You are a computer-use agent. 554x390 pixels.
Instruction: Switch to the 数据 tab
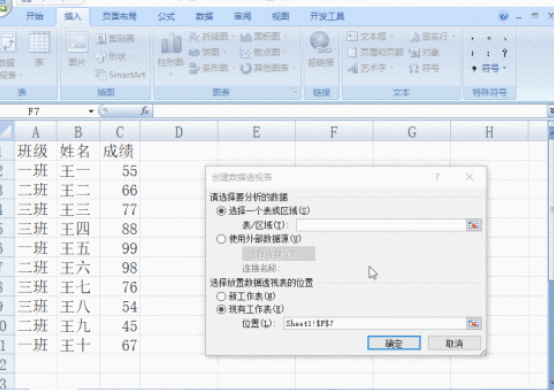click(204, 16)
